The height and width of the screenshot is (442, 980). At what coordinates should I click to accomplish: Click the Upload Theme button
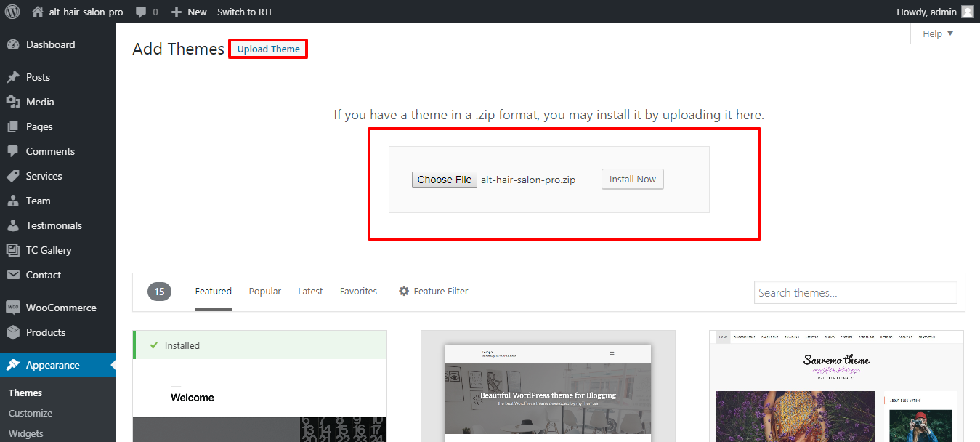tap(268, 49)
